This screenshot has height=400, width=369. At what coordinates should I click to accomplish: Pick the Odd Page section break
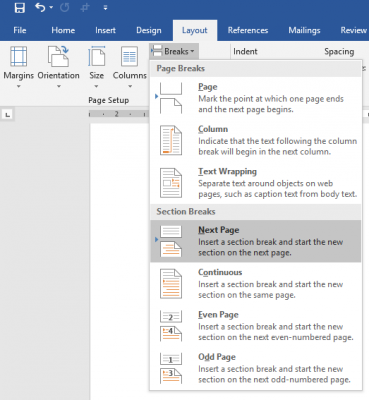[256, 368]
